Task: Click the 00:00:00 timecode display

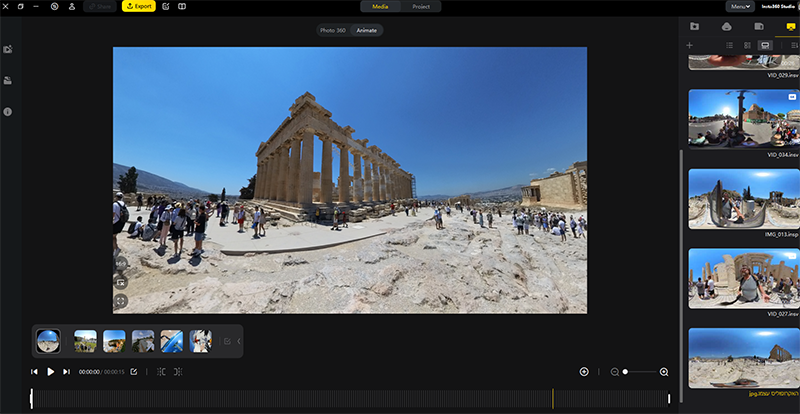Action: (x=89, y=372)
